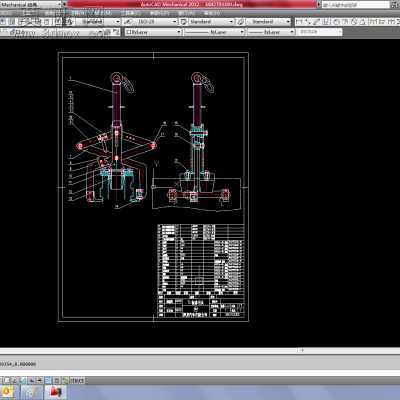Open the lineweight ByLayer dropdown

(x=272, y=32)
